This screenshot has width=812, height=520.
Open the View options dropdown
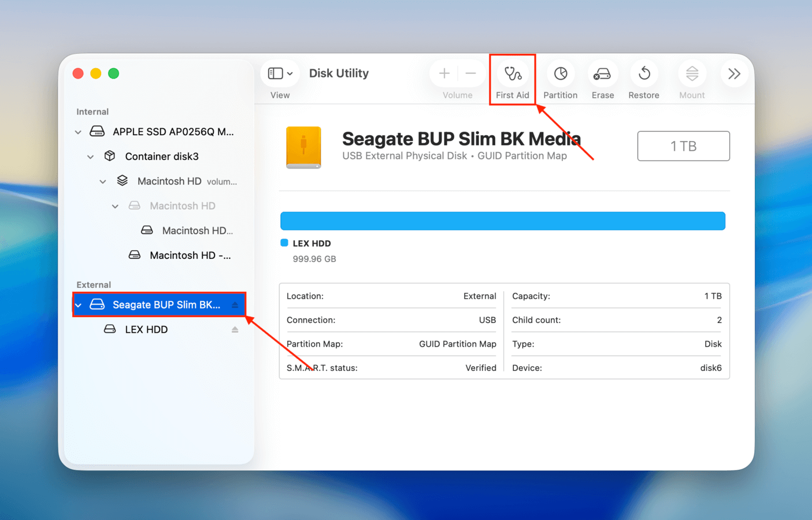[x=280, y=73]
